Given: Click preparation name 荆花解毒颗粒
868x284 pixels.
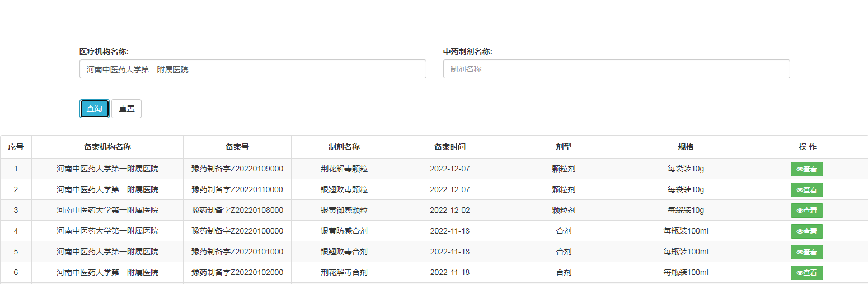Looking at the screenshot, I should [344, 169].
